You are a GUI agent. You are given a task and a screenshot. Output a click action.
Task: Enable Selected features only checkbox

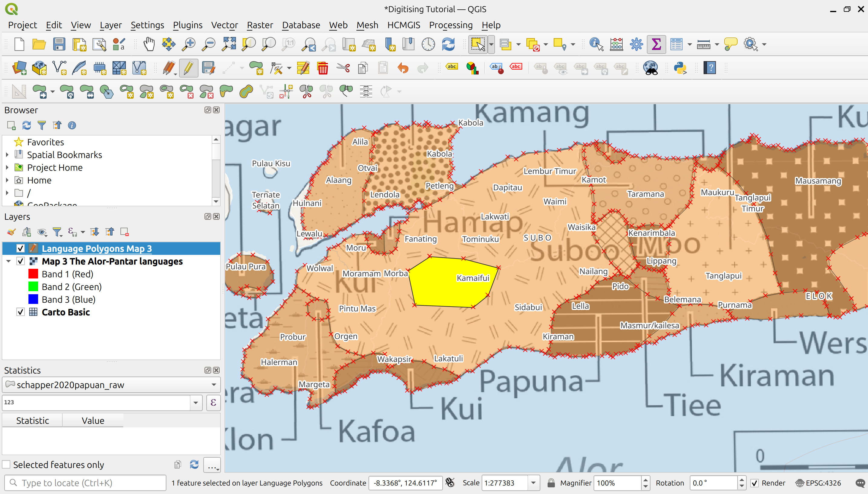click(x=6, y=464)
